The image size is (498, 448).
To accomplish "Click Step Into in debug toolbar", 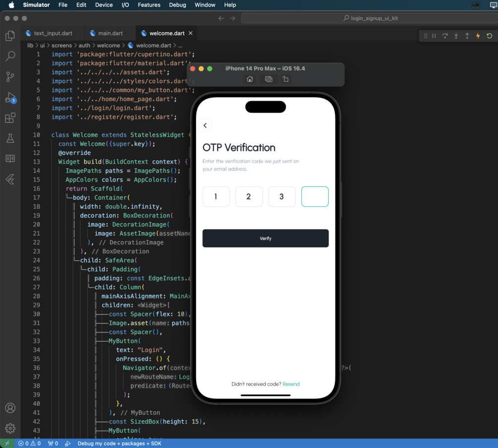I will 456,36.
